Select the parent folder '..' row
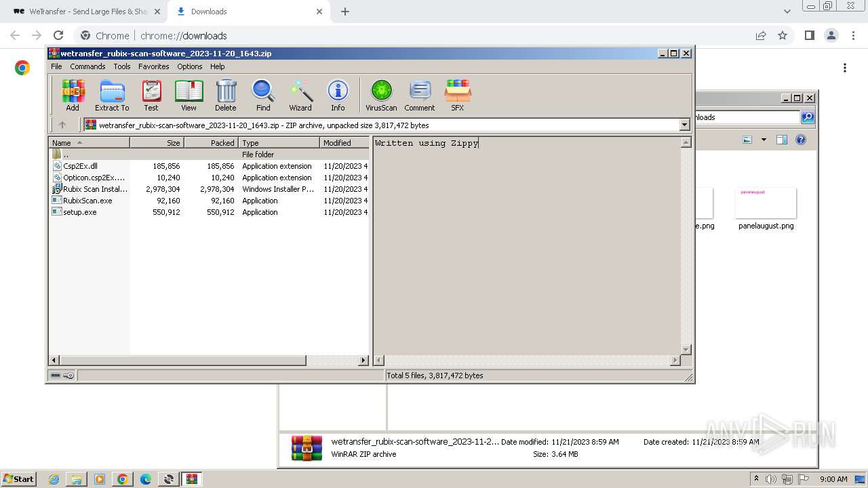 coord(210,155)
